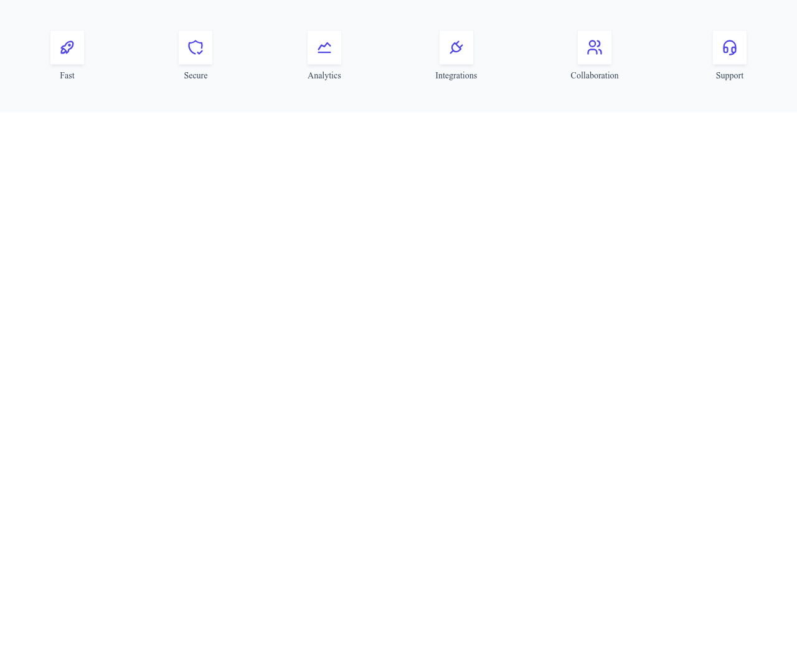Image resolution: width=797 pixels, height=672 pixels.
Task: Click the headset icon above Support
Action: click(x=730, y=47)
